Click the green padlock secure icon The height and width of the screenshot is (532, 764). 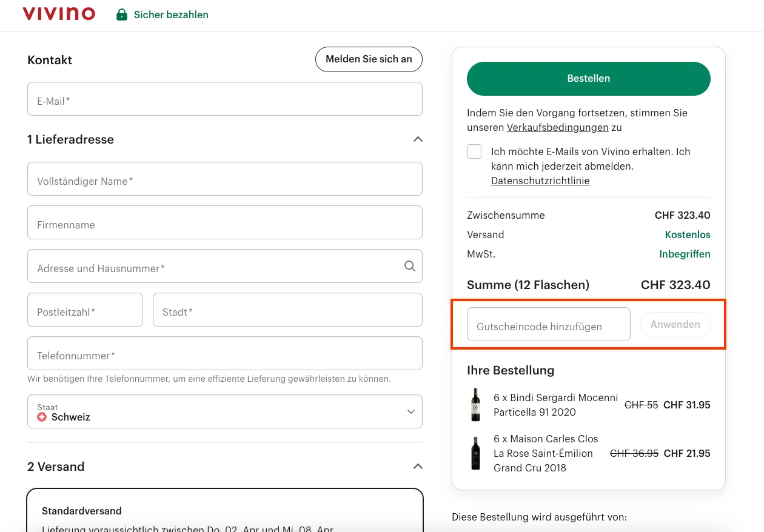point(122,15)
